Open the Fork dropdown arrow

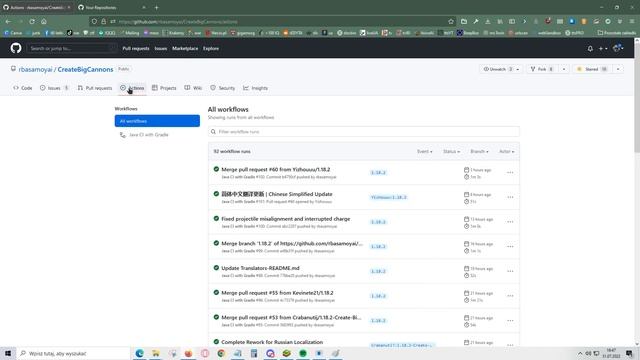pyautogui.click(x=564, y=69)
